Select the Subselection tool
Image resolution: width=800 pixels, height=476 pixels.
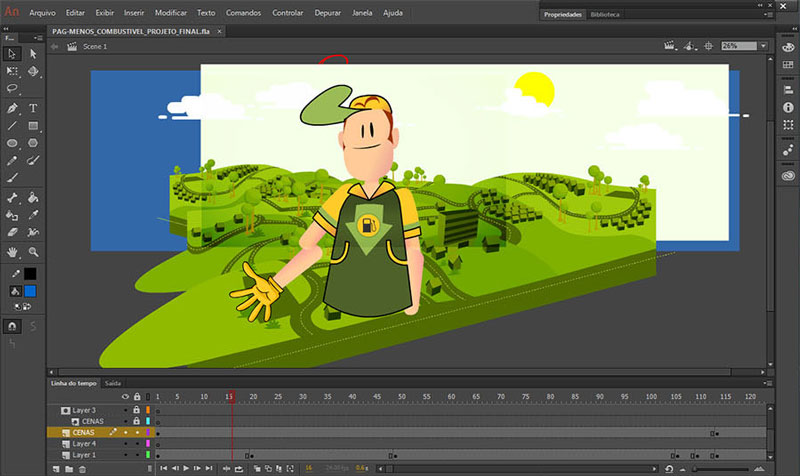[x=33, y=54]
